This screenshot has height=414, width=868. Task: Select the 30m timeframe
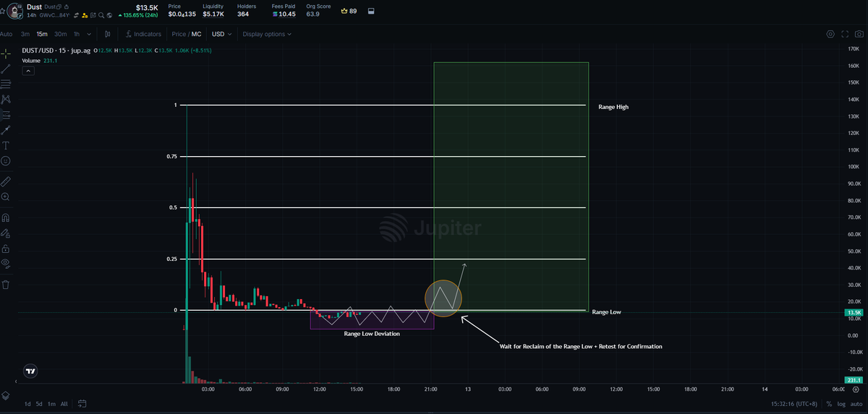[x=60, y=34]
